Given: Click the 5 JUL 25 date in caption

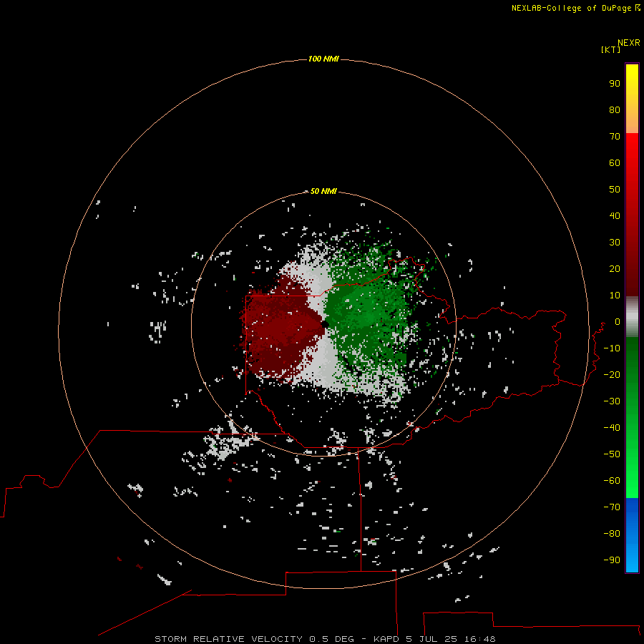Looking at the screenshot, I should pyautogui.click(x=431, y=639).
